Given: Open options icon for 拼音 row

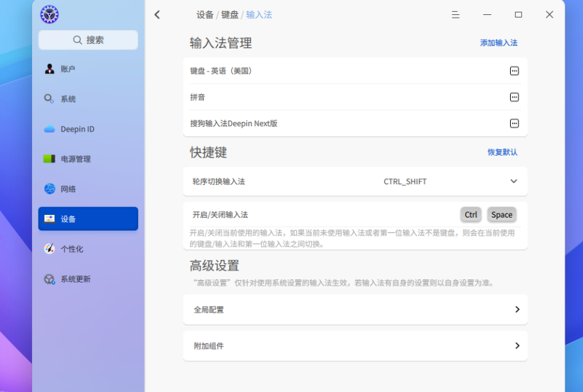Looking at the screenshot, I should [514, 98].
